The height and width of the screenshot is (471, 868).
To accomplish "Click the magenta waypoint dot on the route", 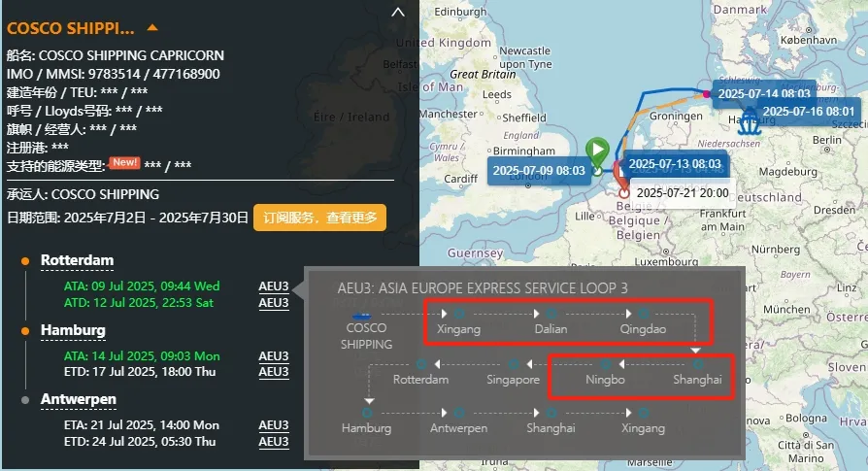I will pos(707,94).
